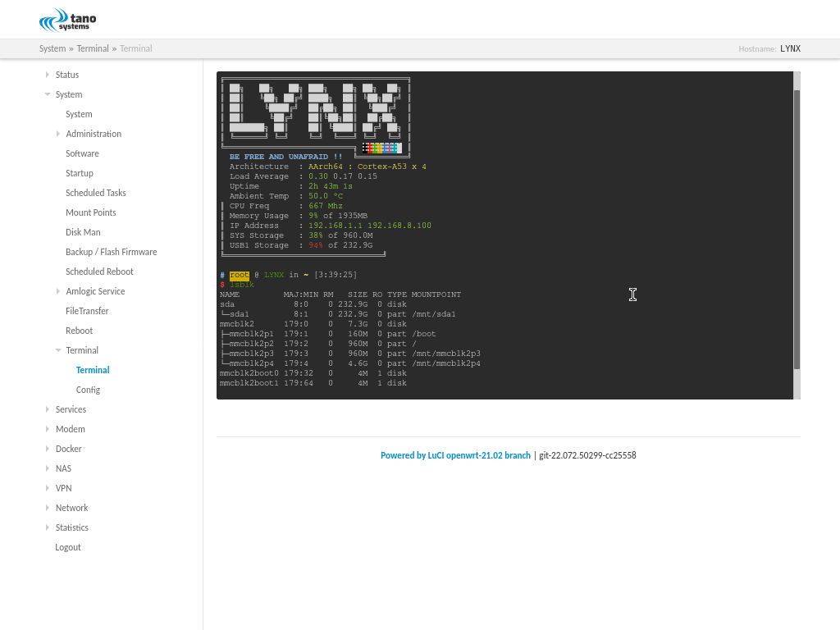Click the last Terminal breadcrumb
The width and height of the screenshot is (840, 630).
click(136, 48)
